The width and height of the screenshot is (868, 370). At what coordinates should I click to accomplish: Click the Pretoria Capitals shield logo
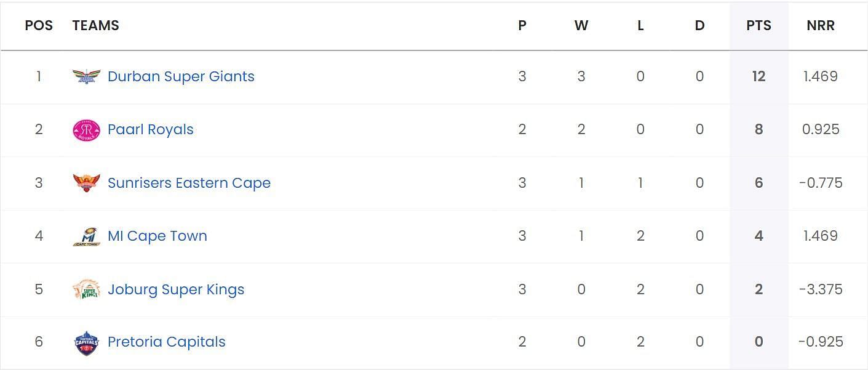pos(86,343)
